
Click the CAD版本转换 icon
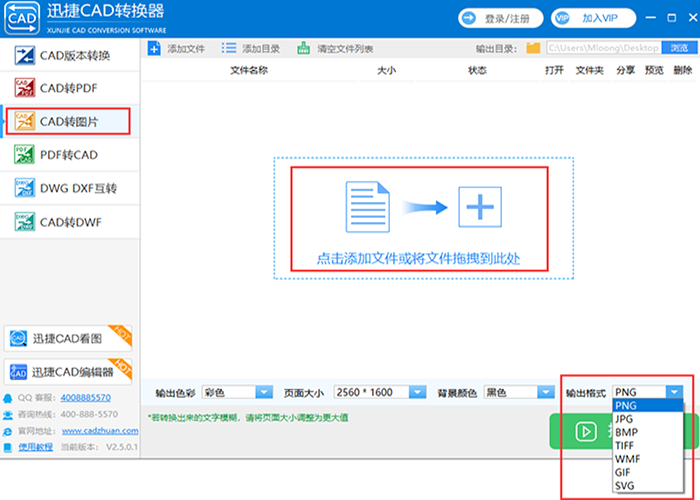[25, 55]
